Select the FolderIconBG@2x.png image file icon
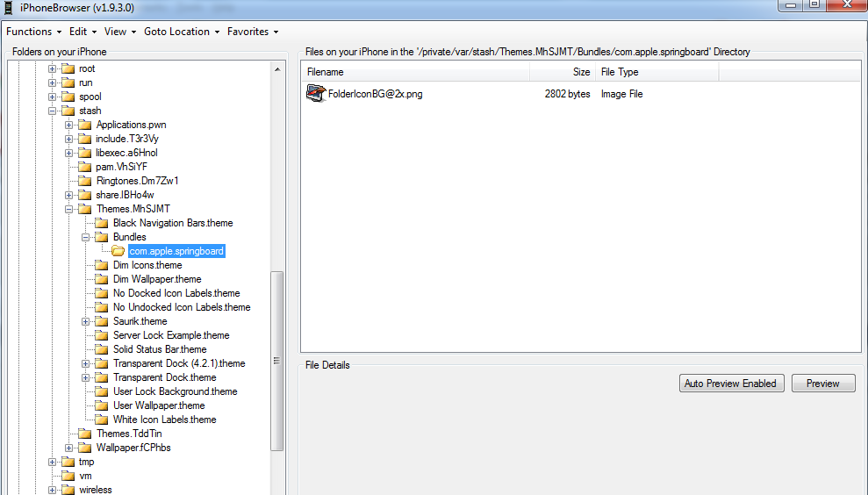The image size is (868, 495). [x=316, y=94]
